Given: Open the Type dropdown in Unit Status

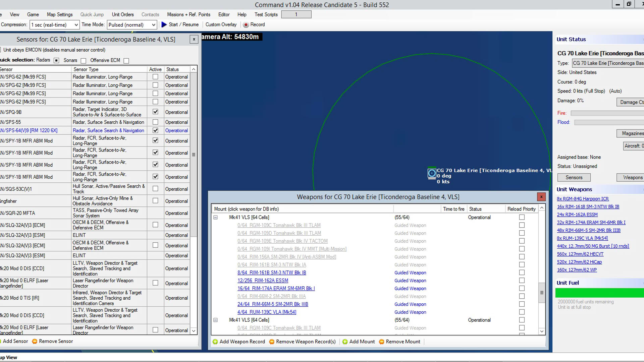Looking at the screenshot, I should click(x=608, y=63).
